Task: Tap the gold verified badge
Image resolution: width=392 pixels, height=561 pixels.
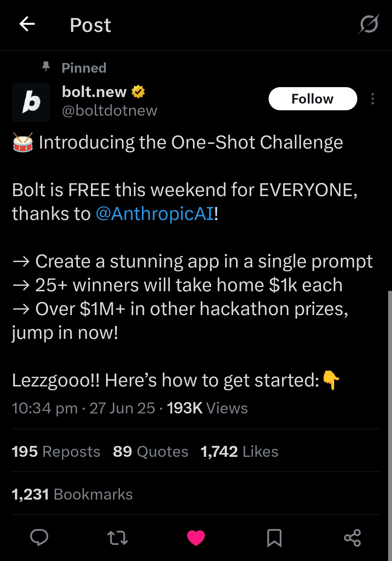Action: point(138,92)
